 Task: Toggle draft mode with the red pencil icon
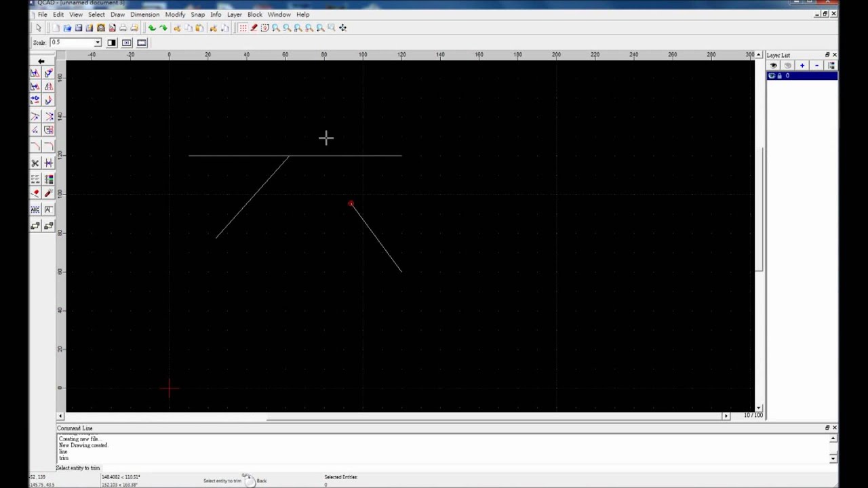pyautogui.click(x=254, y=28)
